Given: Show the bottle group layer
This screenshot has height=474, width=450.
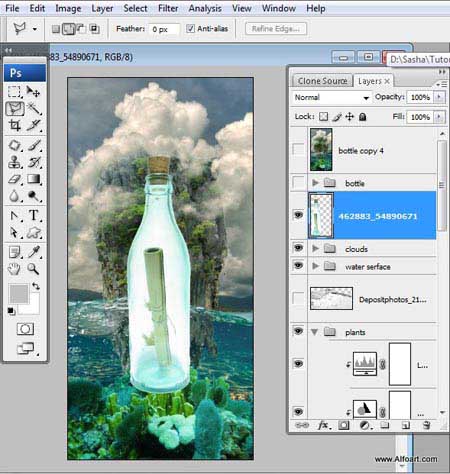Looking at the screenshot, I should point(298,182).
